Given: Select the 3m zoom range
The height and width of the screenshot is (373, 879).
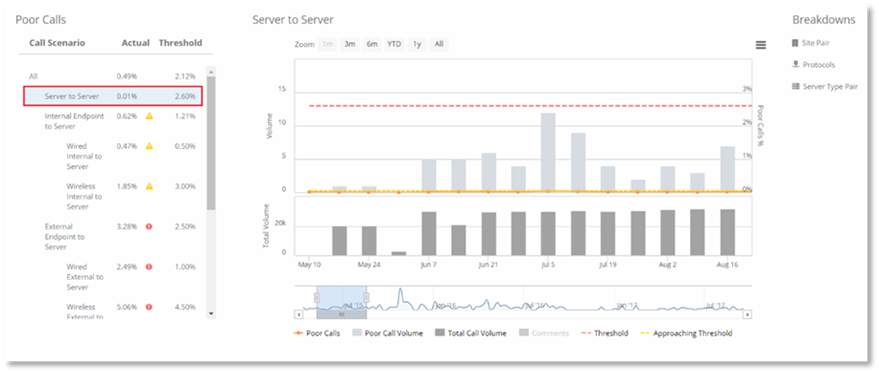Looking at the screenshot, I should point(350,44).
